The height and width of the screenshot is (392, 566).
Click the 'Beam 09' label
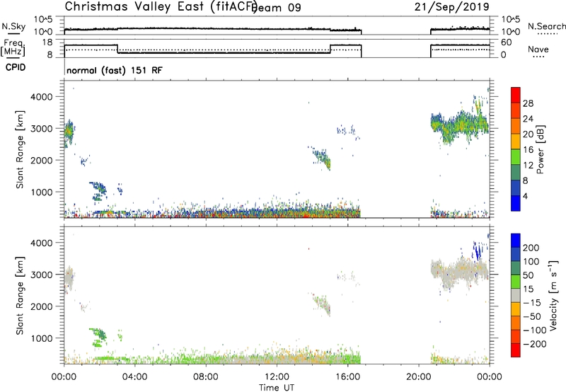(277, 8)
